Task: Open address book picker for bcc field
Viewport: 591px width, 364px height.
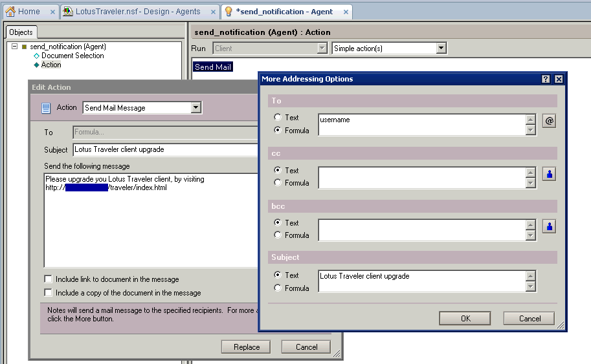Action: tap(549, 226)
